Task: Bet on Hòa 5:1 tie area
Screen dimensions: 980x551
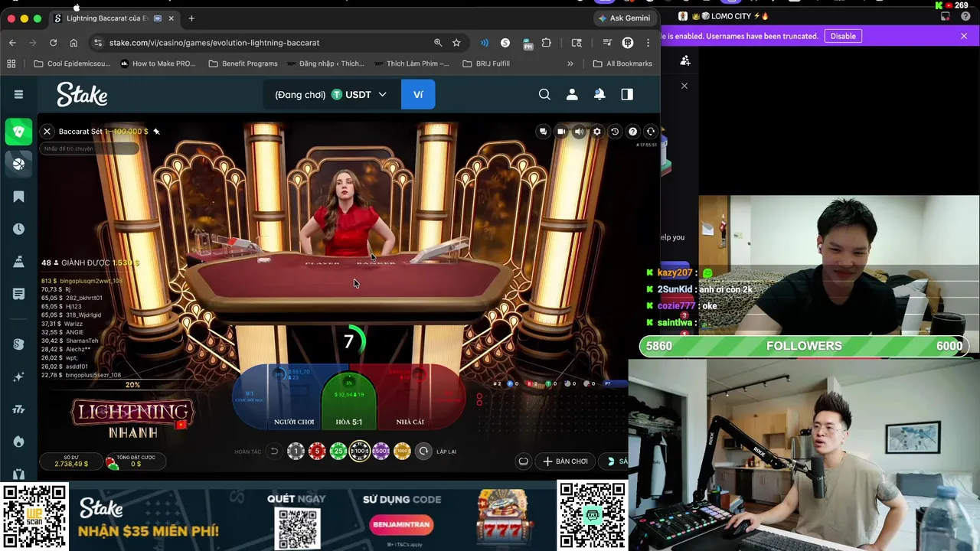Action: [349, 402]
